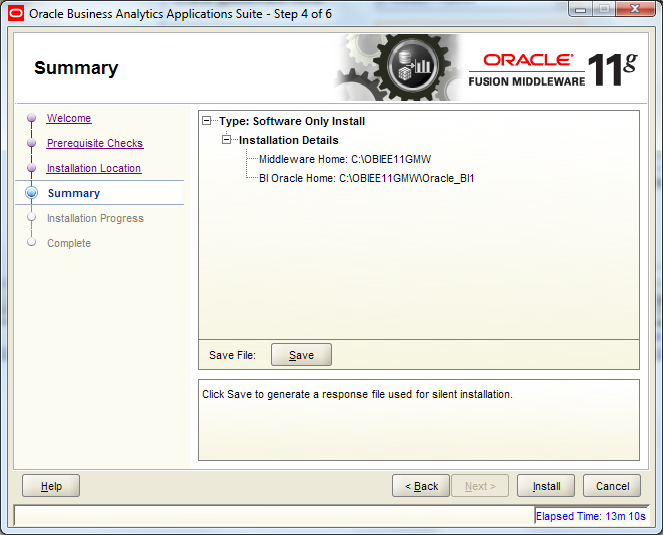663x535 pixels.
Task: Click the Oracle Fusion Middleware 11g logo
Action: click(x=553, y=69)
